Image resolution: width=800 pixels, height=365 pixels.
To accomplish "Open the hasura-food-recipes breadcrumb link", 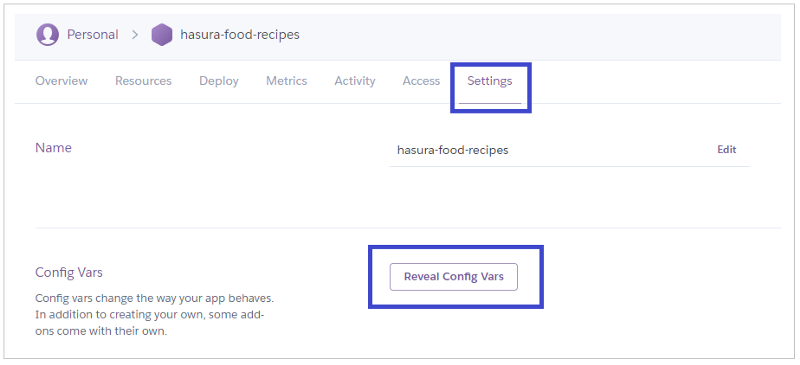I will 240,35.
